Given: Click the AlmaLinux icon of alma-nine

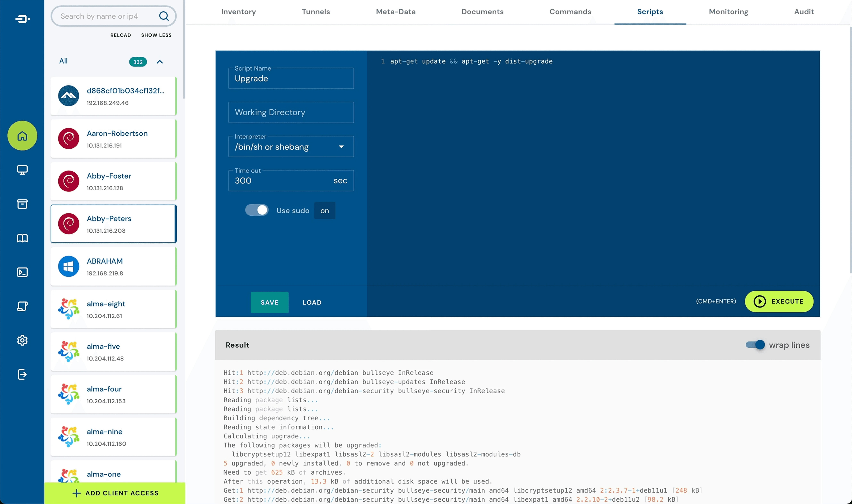Looking at the screenshot, I should click(x=69, y=437).
